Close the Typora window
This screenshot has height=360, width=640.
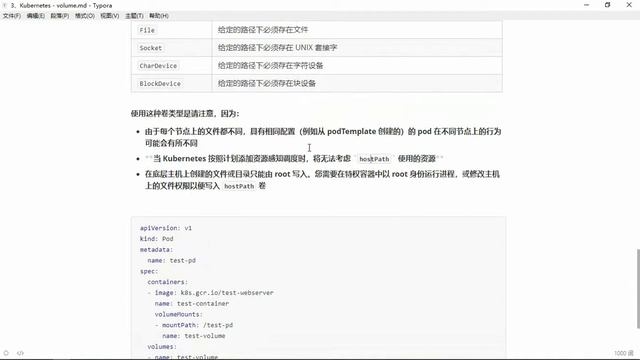click(629, 5)
